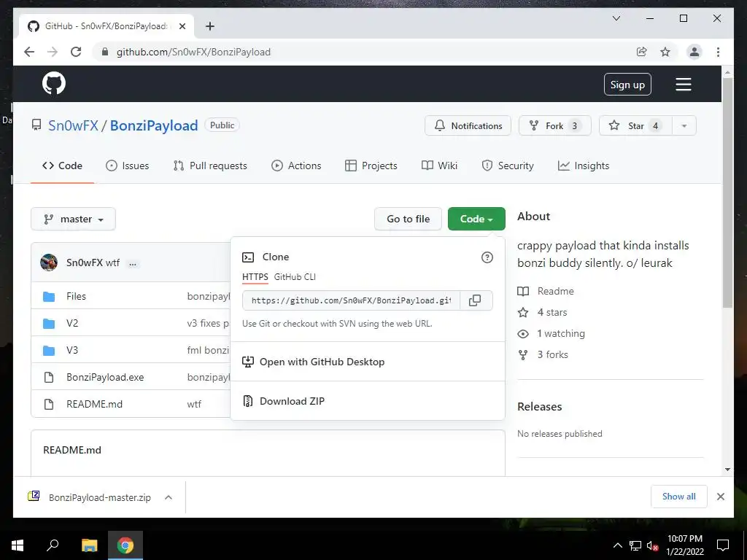Open the BonziPayload repo name link

coord(154,125)
